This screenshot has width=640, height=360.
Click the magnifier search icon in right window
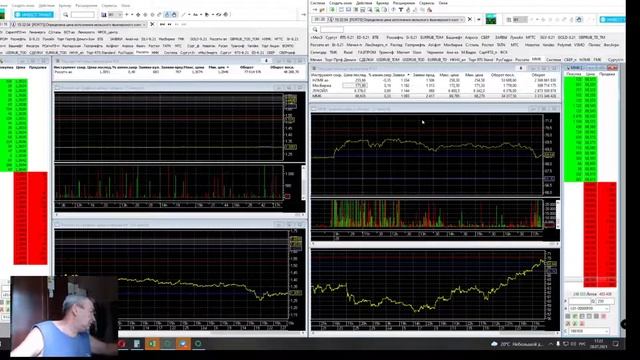315,29
